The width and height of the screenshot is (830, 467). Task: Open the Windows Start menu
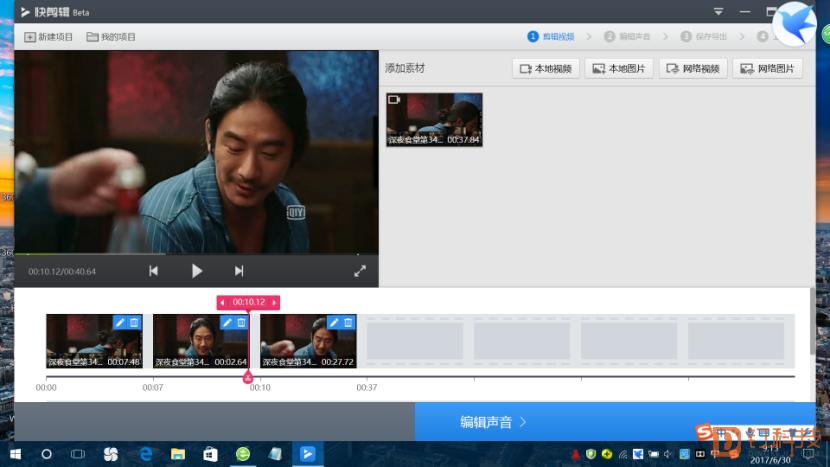tap(15, 454)
